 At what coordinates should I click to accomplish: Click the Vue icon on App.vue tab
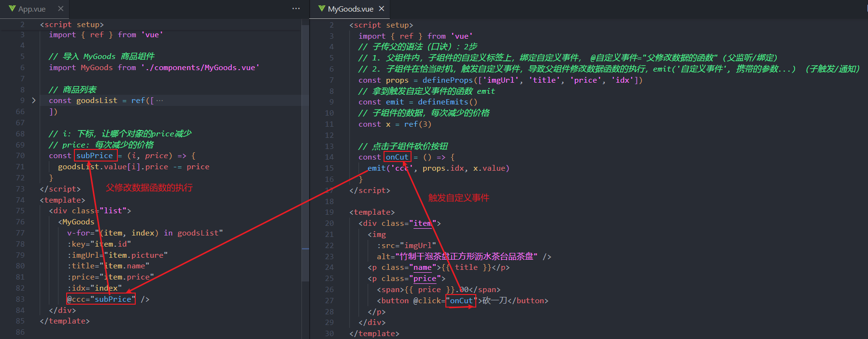point(12,9)
